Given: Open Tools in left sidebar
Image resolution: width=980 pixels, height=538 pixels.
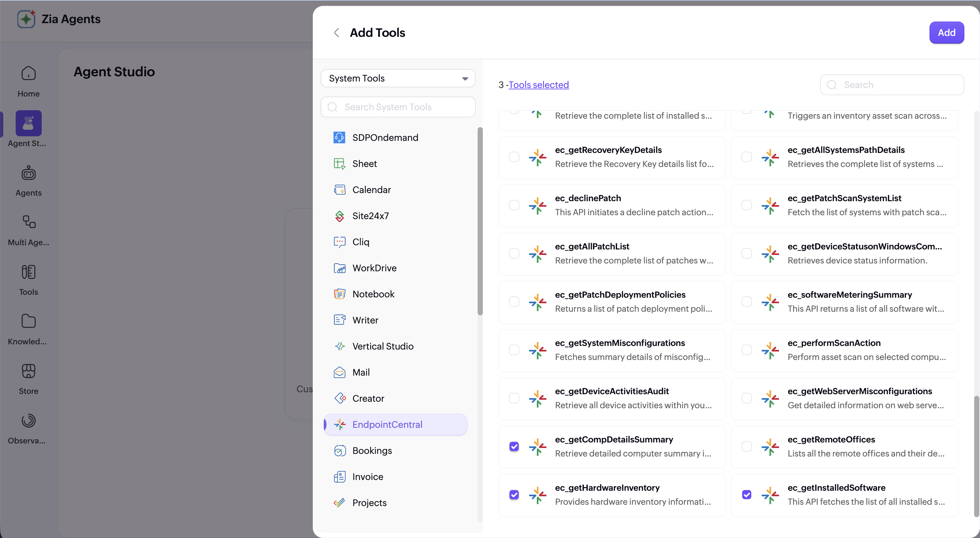Looking at the screenshot, I should pos(29,280).
